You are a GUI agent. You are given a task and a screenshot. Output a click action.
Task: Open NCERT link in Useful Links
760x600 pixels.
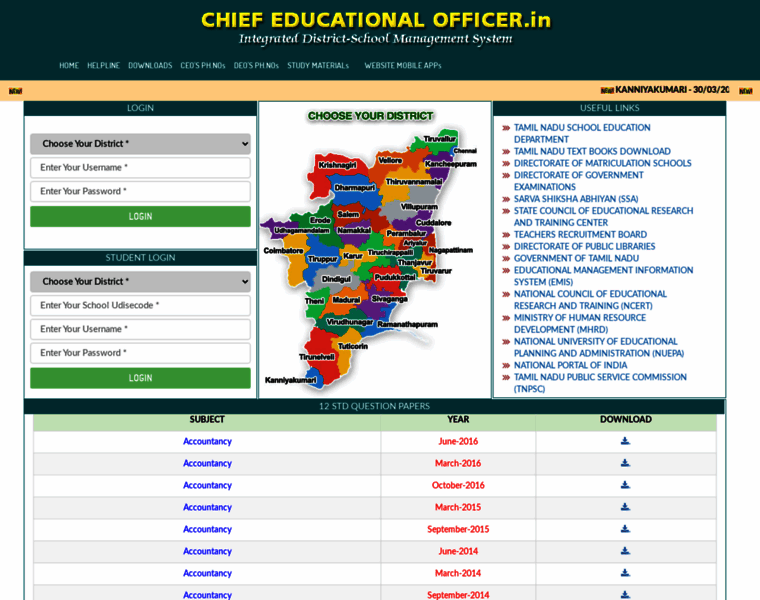point(590,300)
